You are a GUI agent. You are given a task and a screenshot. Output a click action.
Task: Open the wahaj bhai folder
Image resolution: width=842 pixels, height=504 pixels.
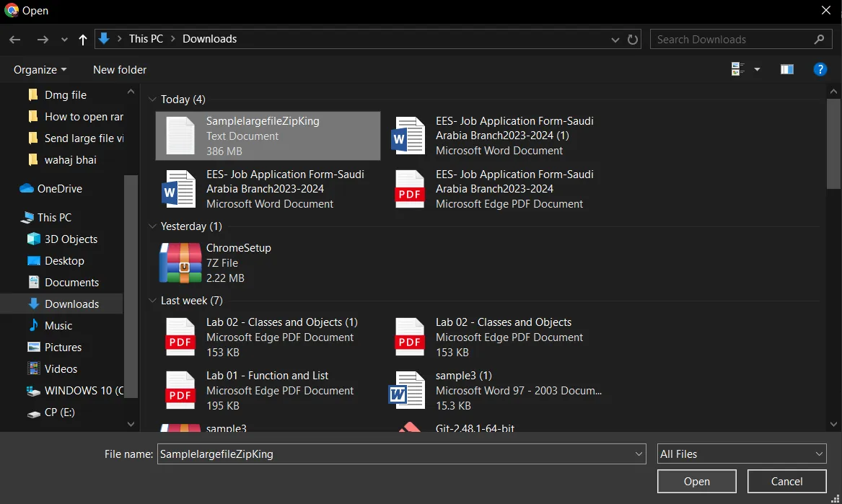tap(70, 159)
